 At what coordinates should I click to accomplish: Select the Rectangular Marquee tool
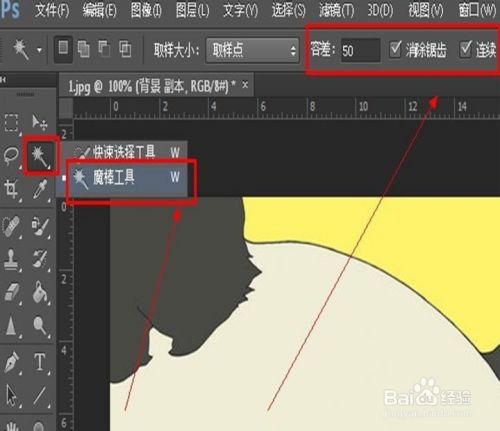pos(12,123)
